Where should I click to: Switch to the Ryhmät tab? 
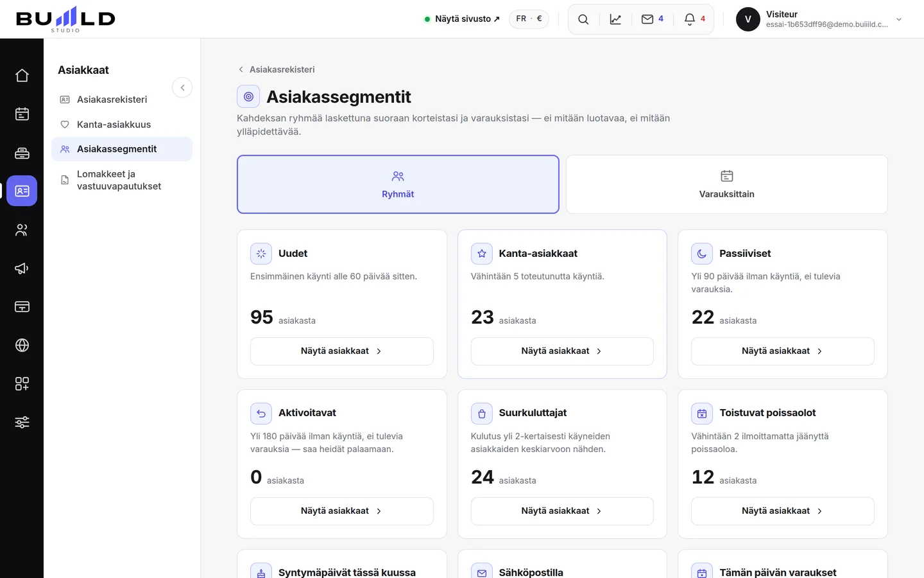pos(398,184)
